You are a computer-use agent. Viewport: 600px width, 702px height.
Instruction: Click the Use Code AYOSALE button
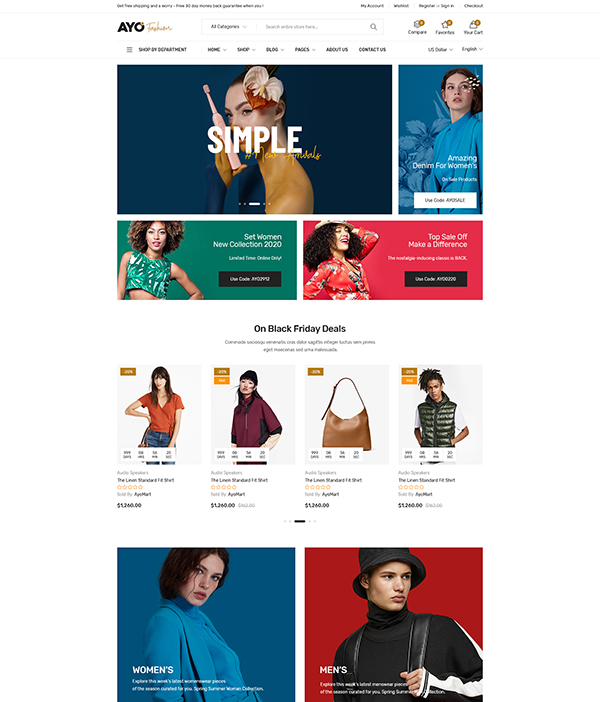point(445,200)
